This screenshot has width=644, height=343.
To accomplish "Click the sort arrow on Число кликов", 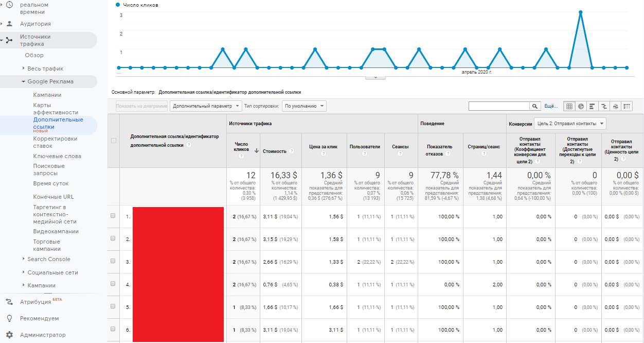I will [x=256, y=150].
